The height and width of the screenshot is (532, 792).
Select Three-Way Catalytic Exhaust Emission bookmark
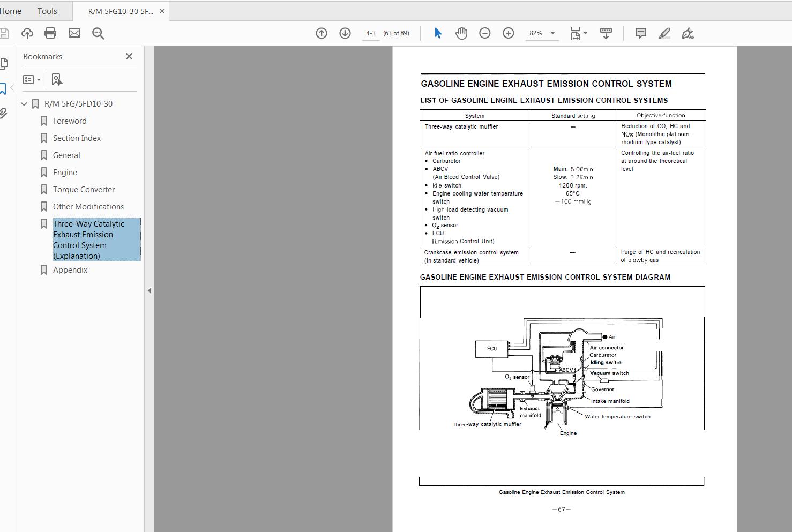(96, 239)
